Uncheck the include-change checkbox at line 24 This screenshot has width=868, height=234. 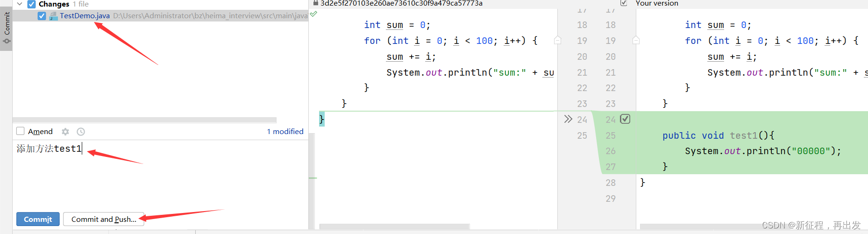(625, 119)
